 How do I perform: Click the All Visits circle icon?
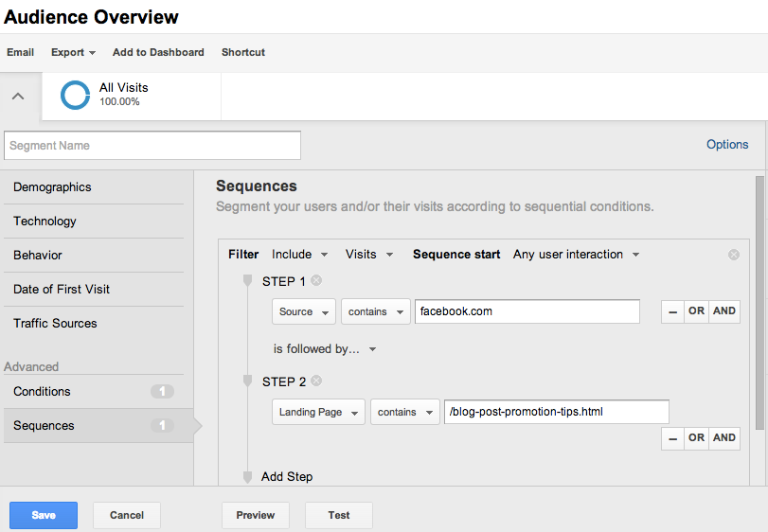[x=75, y=95]
